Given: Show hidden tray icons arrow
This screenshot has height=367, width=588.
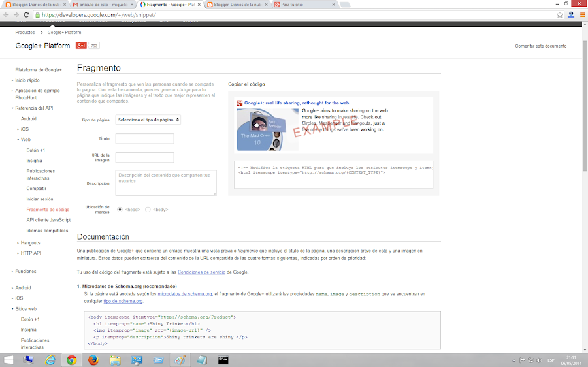Looking at the screenshot, I should click(x=514, y=360).
